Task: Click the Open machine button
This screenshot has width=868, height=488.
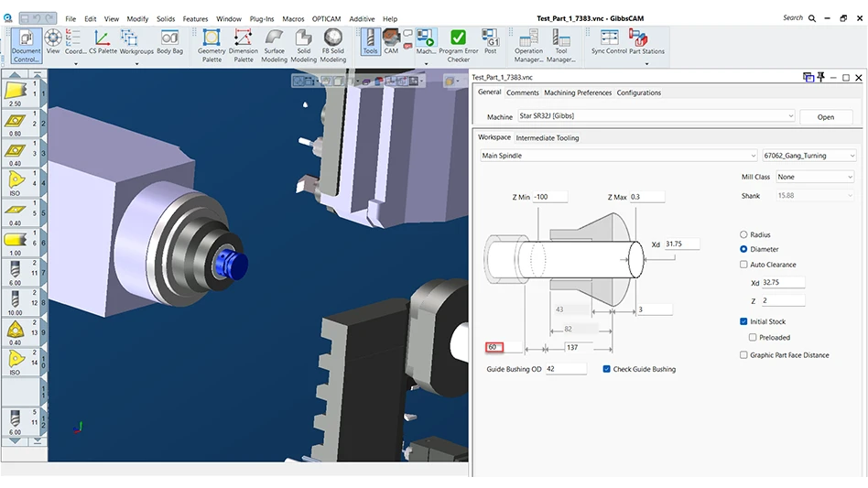Action: click(x=825, y=117)
